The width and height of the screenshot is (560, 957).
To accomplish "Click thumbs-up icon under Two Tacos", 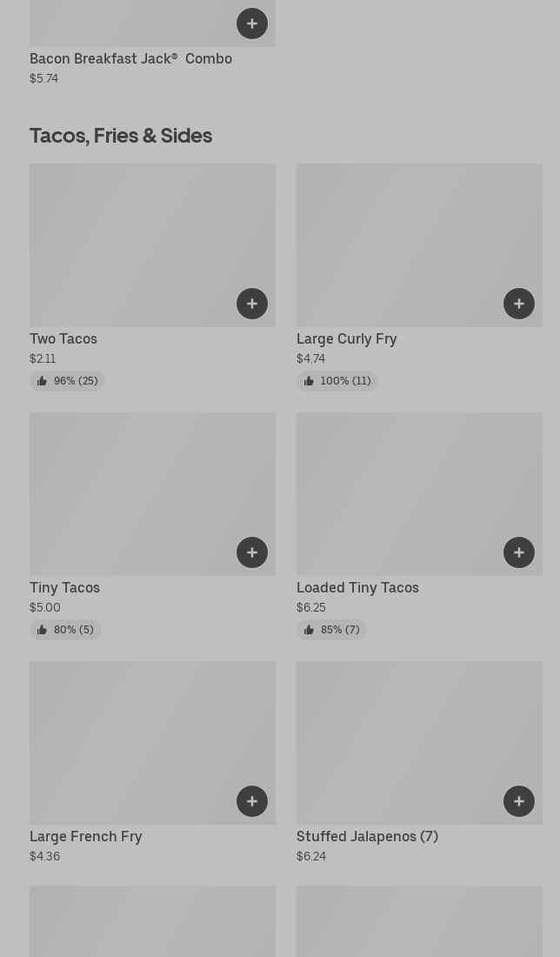I will [x=42, y=381].
